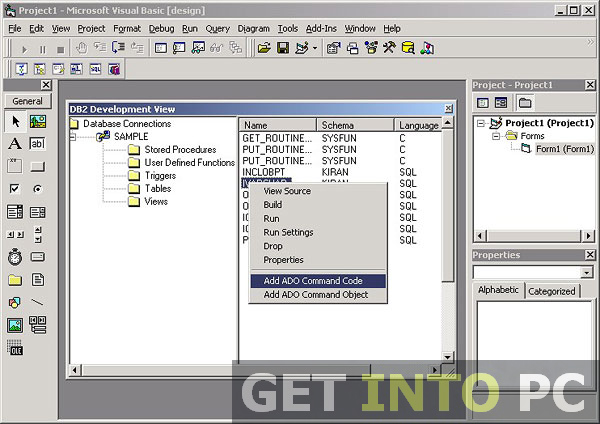600x424 pixels.
Task: Open the File menu
Action: [15, 29]
